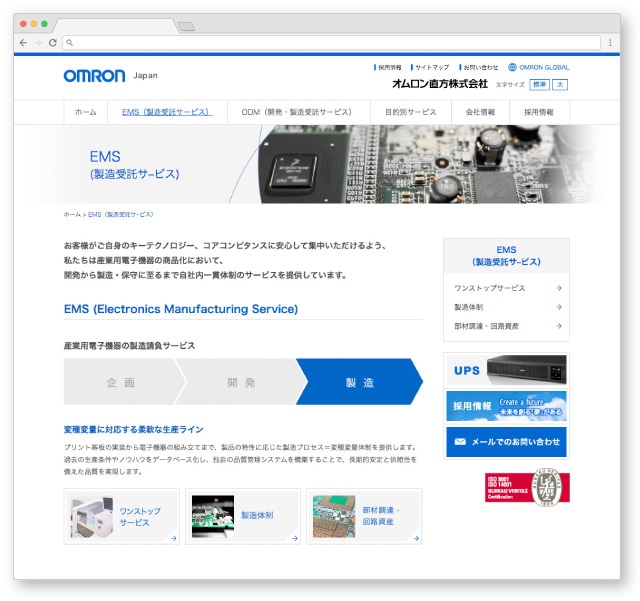Click the arrow on ワンストップサービス card

[x=173, y=539]
